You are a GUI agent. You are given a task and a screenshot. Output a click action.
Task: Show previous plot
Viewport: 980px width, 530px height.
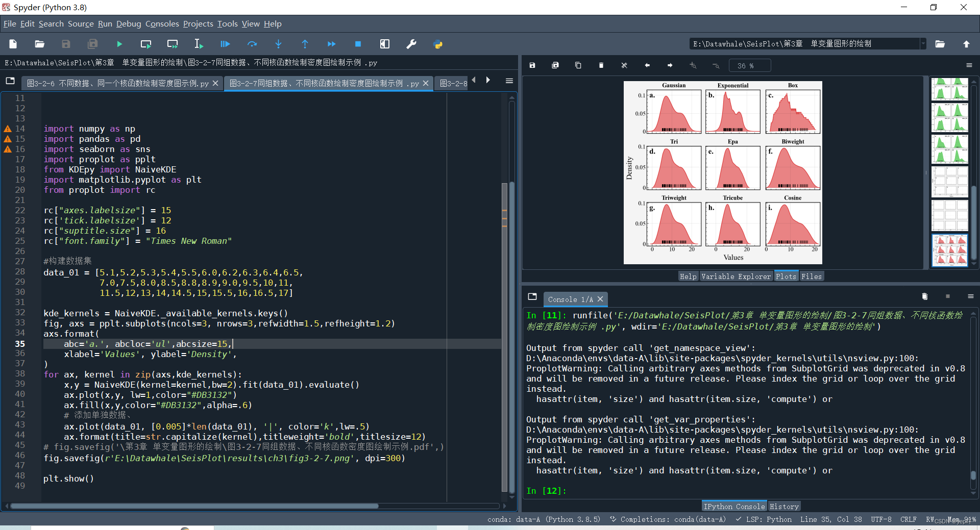coord(647,65)
